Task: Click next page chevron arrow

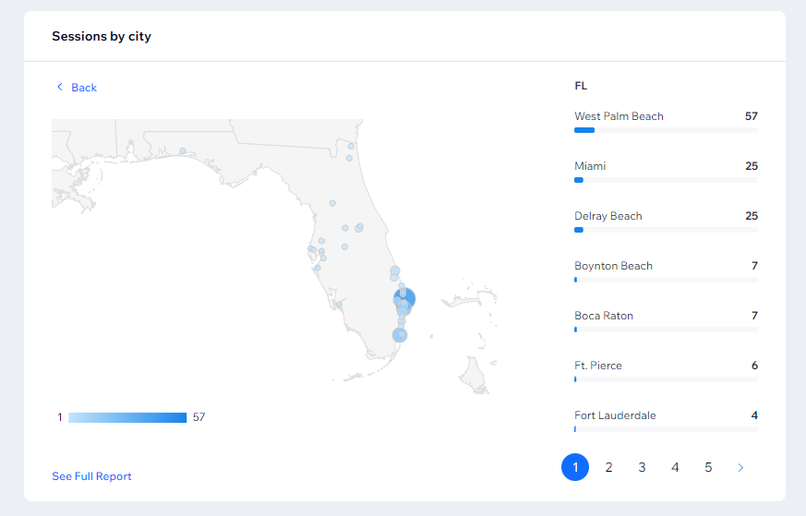Action: pyautogui.click(x=741, y=467)
